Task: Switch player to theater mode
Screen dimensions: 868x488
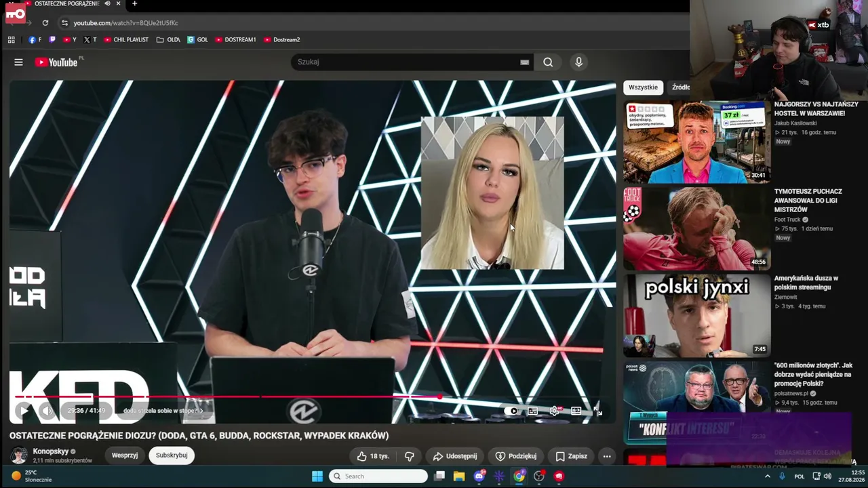Action: click(x=576, y=411)
